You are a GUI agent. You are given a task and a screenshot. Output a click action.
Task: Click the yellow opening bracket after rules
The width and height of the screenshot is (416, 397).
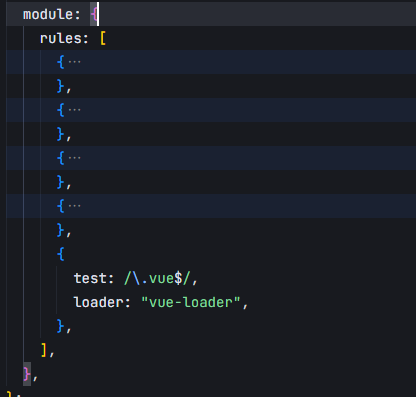(103, 38)
